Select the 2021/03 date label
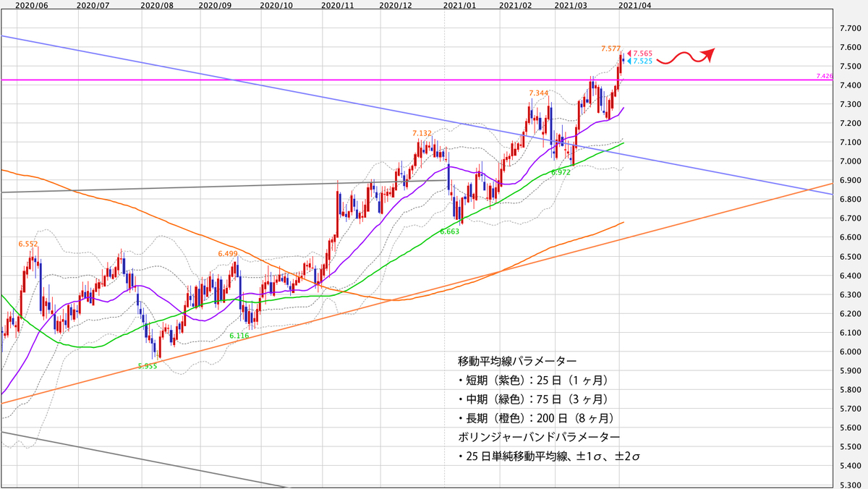This screenshot has width=868, height=489. pyautogui.click(x=571, y=4)
